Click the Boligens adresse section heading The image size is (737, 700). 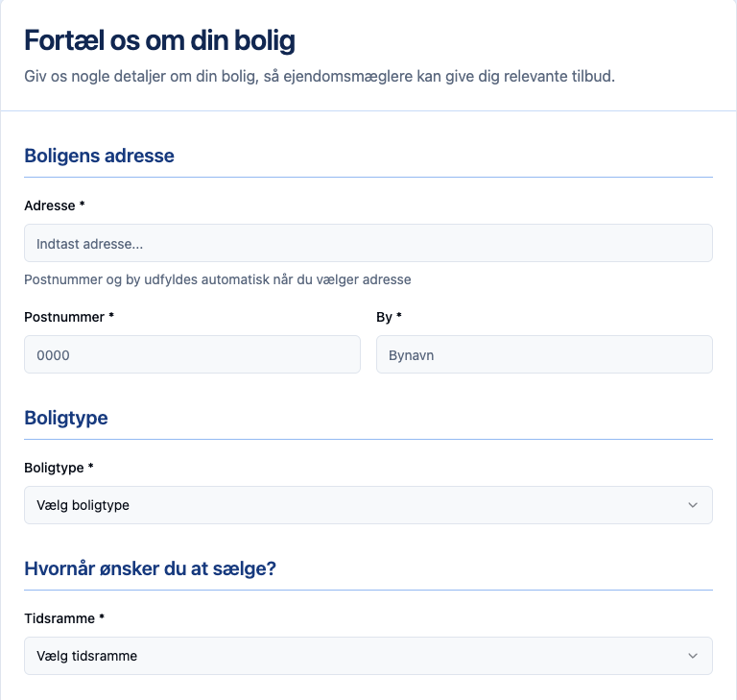pyautogui.click(x=99, y=156)
